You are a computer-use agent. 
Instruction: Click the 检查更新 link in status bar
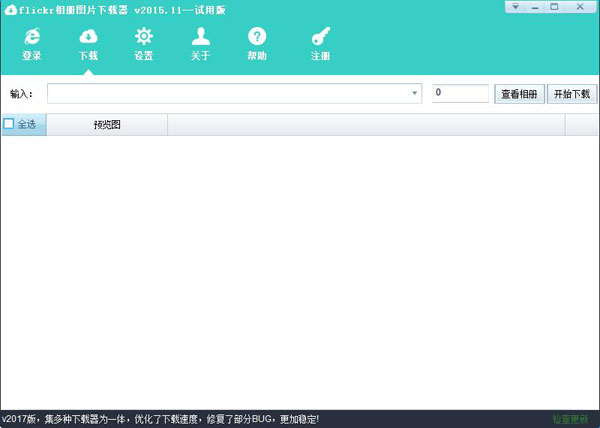point(570,419)
